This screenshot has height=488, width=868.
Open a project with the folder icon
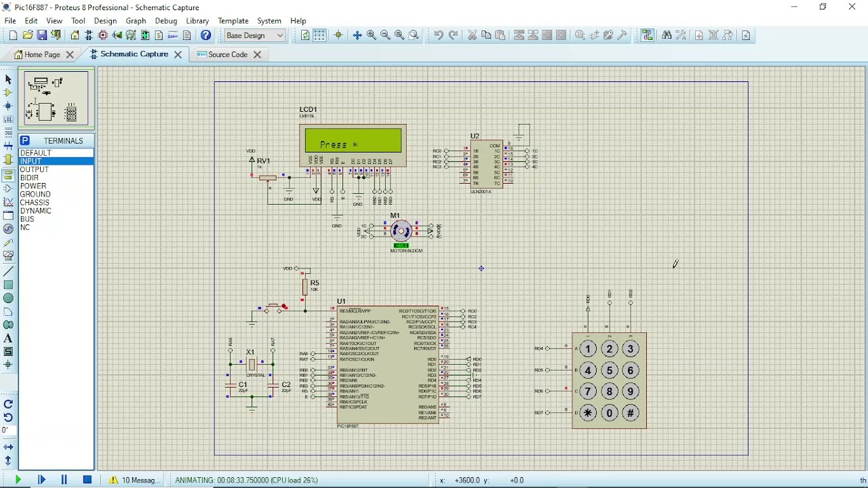pyautogui.click(x=28, y=35)
